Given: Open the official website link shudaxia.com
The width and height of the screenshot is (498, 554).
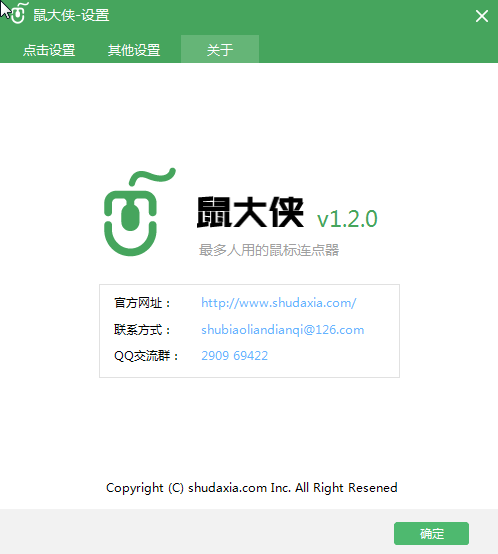Looking at the screenshot, I should [x=279, y=303].
